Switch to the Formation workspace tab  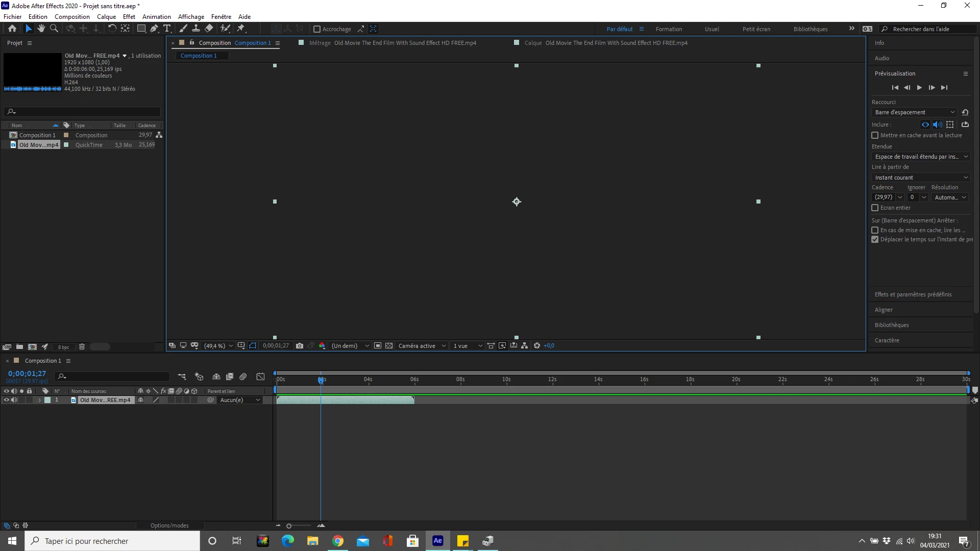(669, 29)
